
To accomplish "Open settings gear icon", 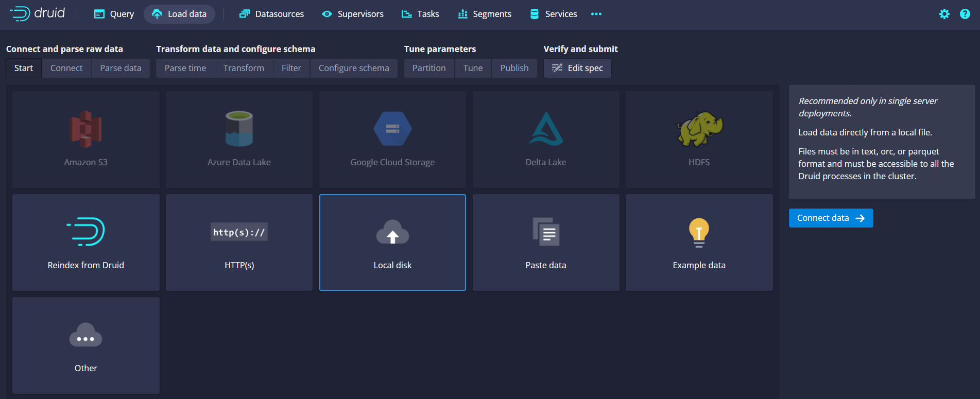I will pos(944,14).
